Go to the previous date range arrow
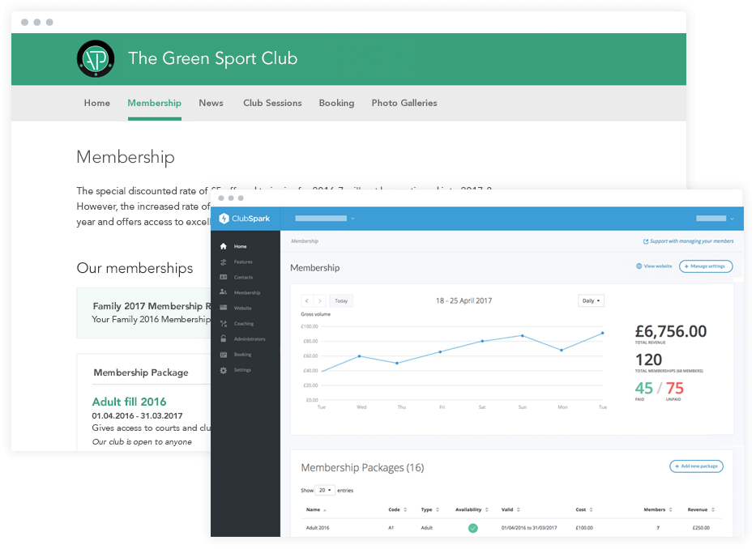Screen dimensions: 756x549 coord(307,300)
